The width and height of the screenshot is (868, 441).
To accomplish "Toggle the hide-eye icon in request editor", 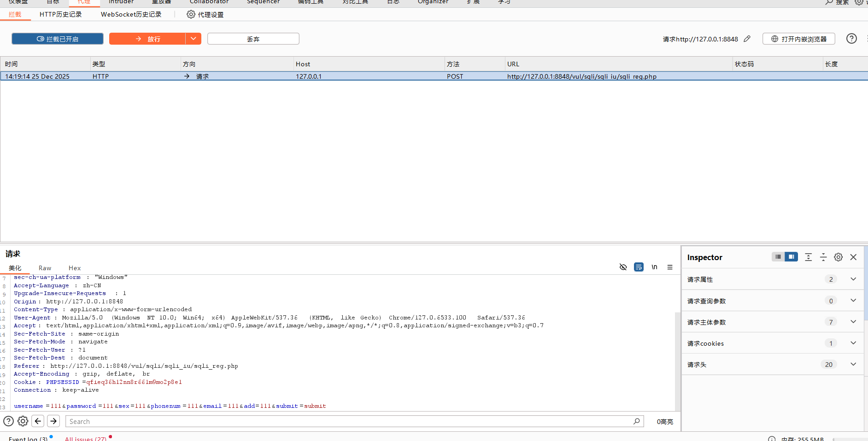I will 623,267.
